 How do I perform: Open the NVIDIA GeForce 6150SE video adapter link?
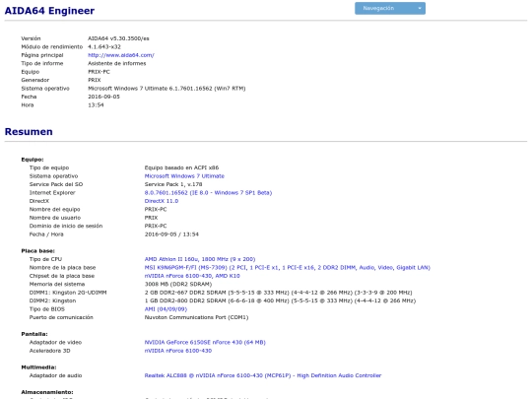pos(205,342)
